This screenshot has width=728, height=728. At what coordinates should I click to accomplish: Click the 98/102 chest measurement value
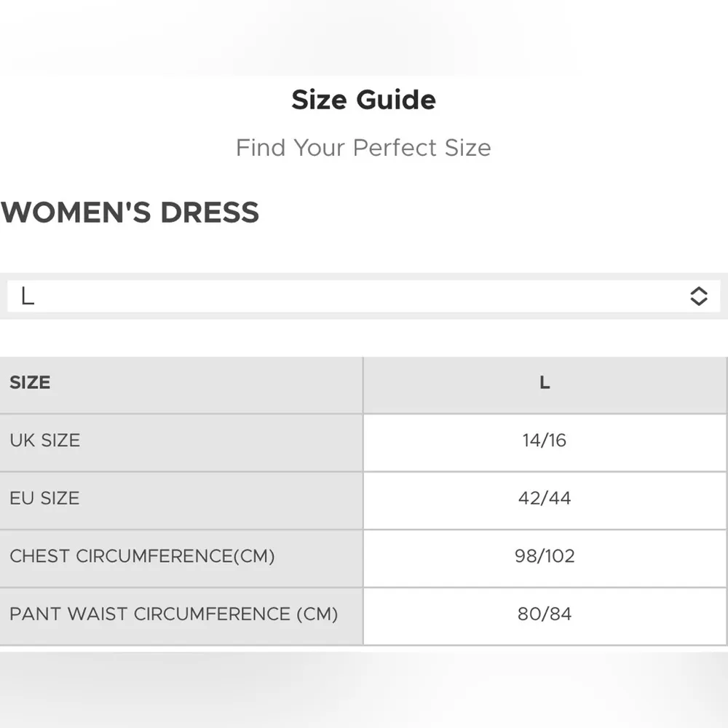pyautogui.click(x=545, y=557)
